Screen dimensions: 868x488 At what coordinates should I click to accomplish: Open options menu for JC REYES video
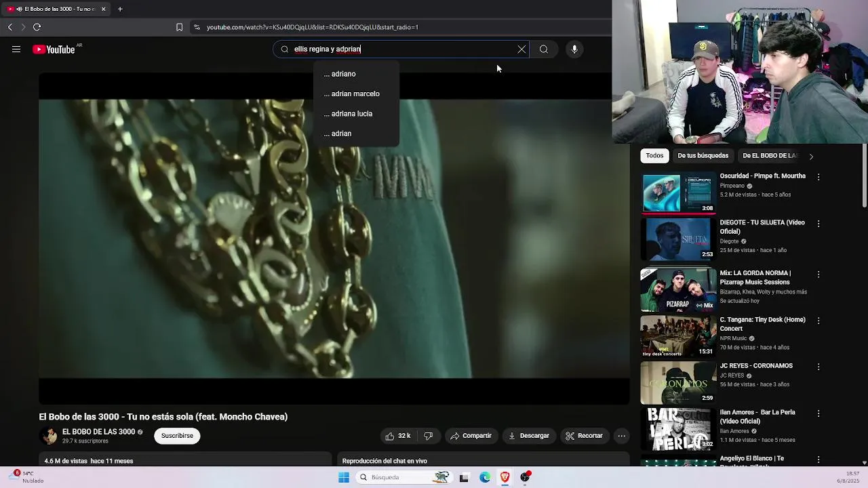(x=818, y=367)
